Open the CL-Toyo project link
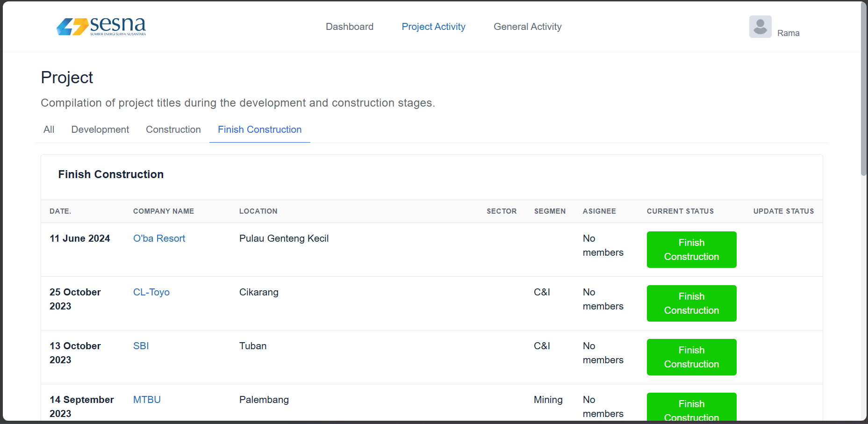The image size is (868, 424). 151,292
